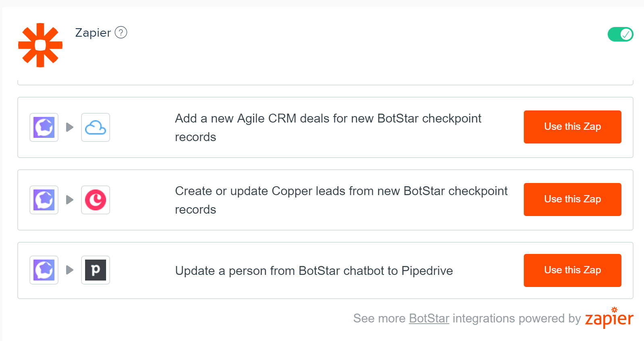This screenshot has width=644, height=341.
Task: Click BotStar icon in Agile CRM row
Action: [44, 127]
